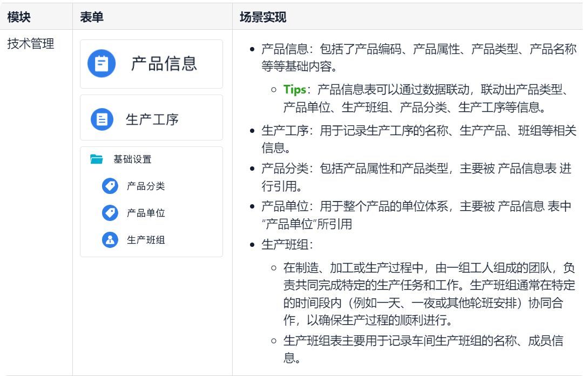Click the 产品信息 clipboard icon
Image resolution: width=588 pixels, height=376 pixels.
click(102, 64)
